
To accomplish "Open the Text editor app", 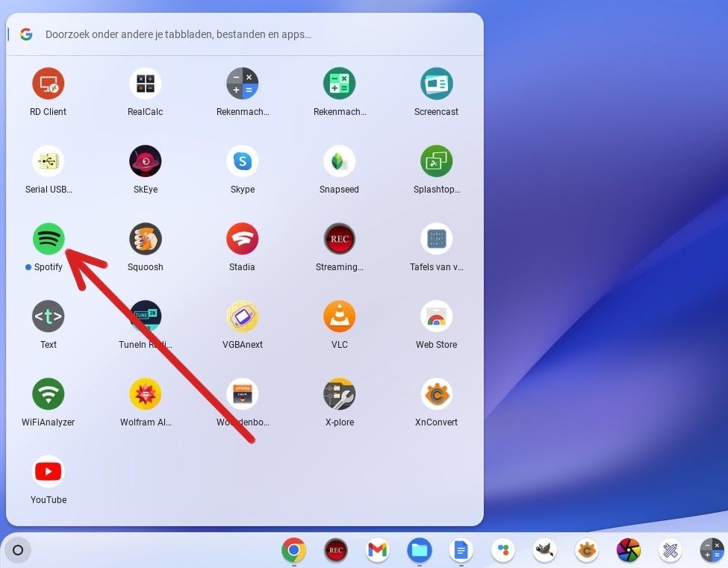I will click(49, 316).
